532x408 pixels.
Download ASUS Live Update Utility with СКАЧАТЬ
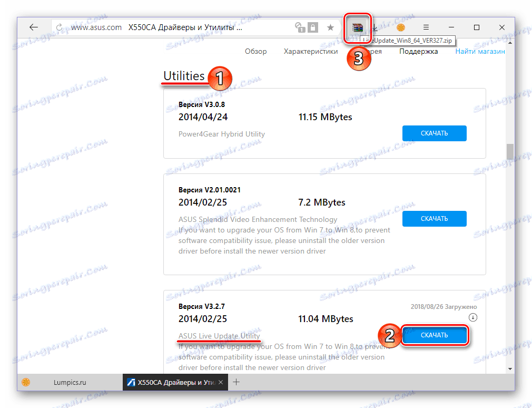pos(434,335)
